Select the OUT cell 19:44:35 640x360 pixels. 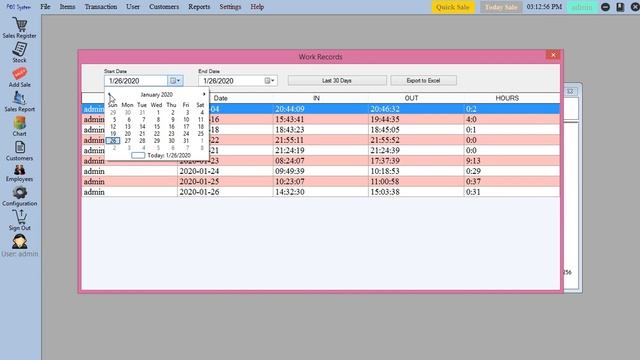416,120
